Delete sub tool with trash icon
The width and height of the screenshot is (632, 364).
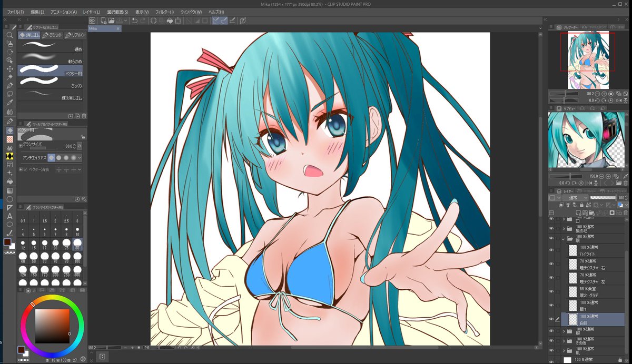(84, 116)
